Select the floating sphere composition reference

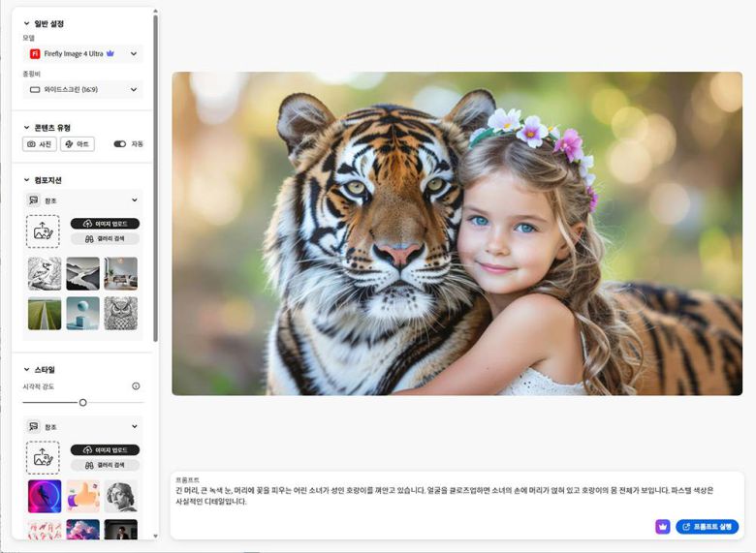pos(82,313)
